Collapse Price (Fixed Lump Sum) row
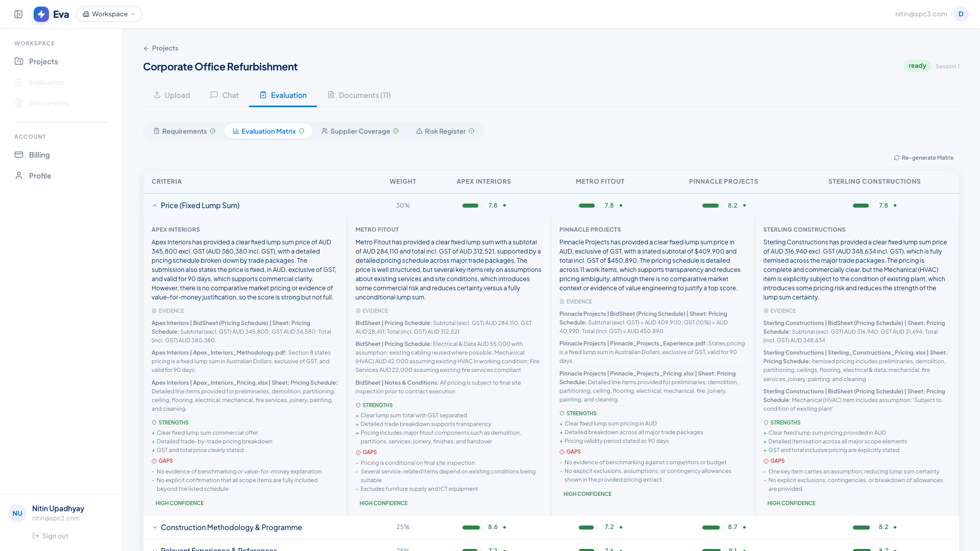 click(x=155, y=206)
